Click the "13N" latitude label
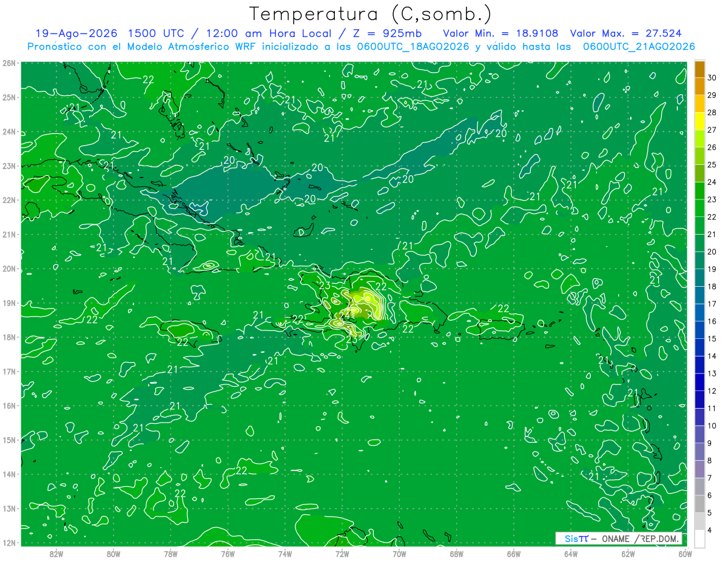The image size is (728, 562). click(x=9, y=508)
